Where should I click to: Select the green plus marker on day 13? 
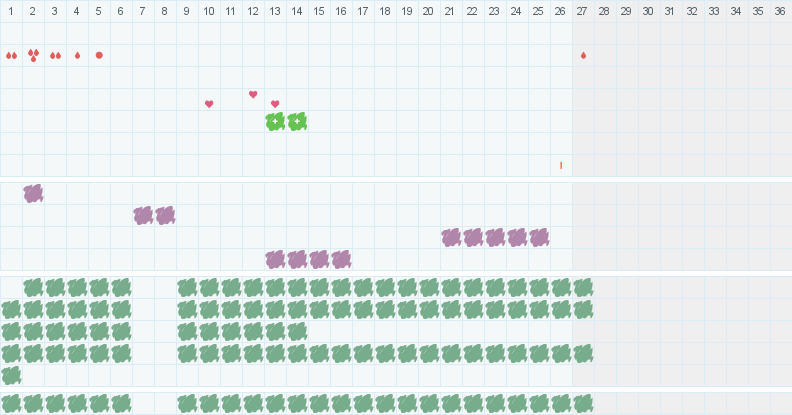tap(275, 122)
